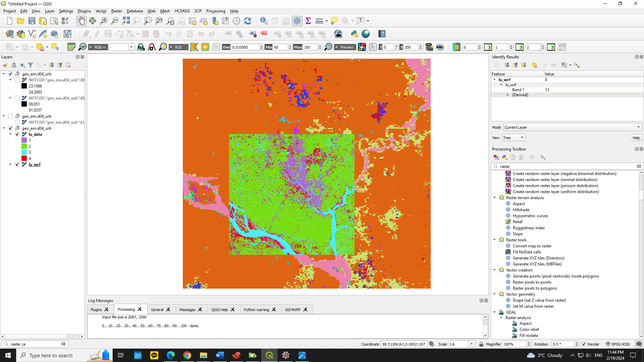Click the Refresh map icon

[x=248, y=21]
